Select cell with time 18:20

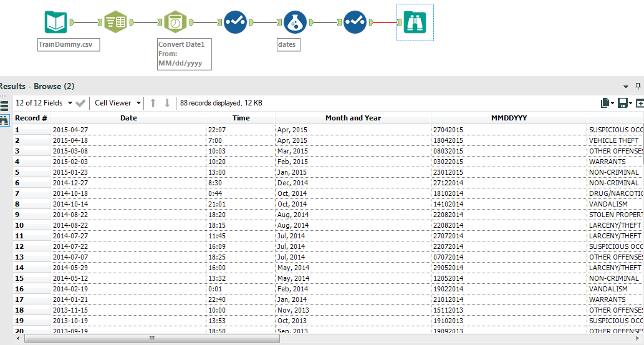(241, 215)
